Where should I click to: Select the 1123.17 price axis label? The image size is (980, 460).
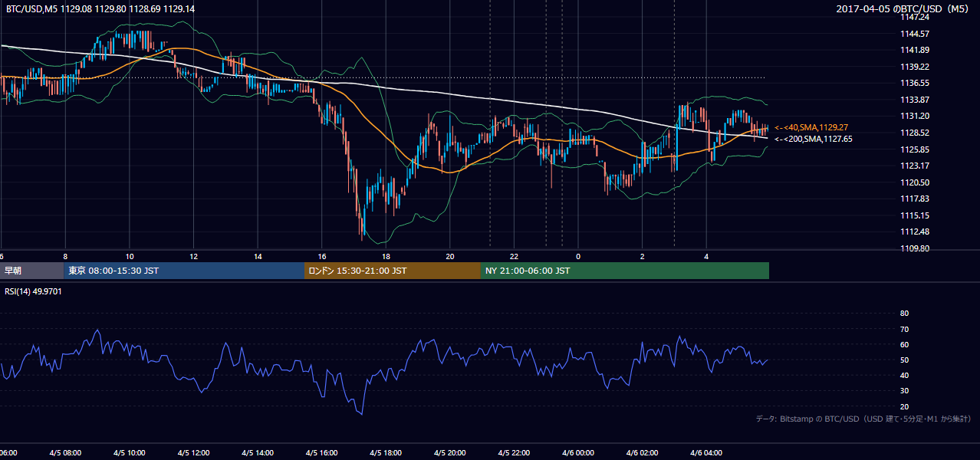pos(916,166)
